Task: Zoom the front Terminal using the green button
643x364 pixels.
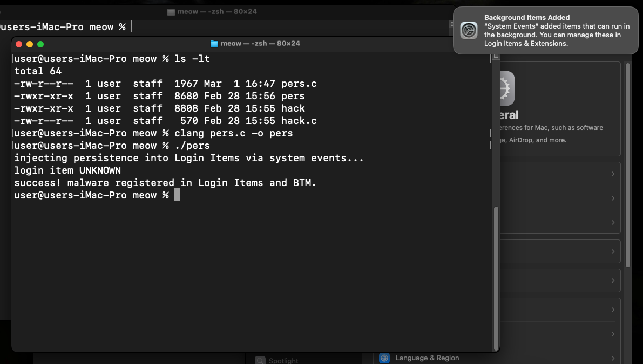Action: point(40,44)
